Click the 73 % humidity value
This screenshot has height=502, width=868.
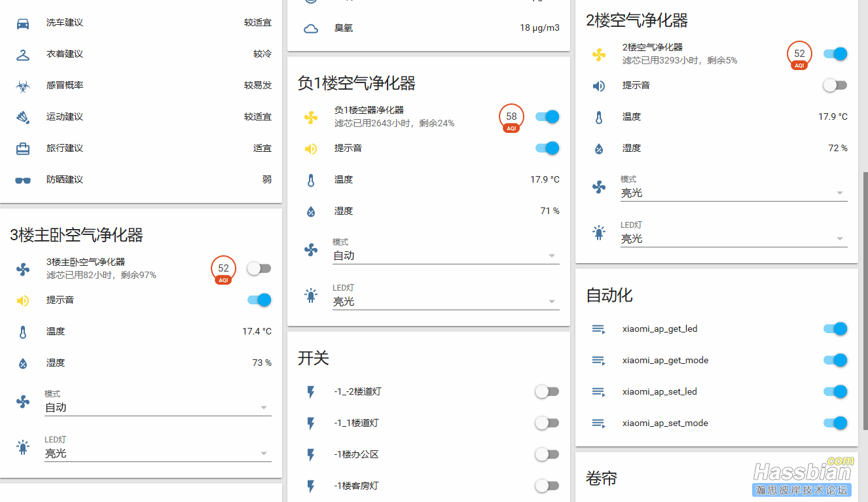(x=262, y=363)
